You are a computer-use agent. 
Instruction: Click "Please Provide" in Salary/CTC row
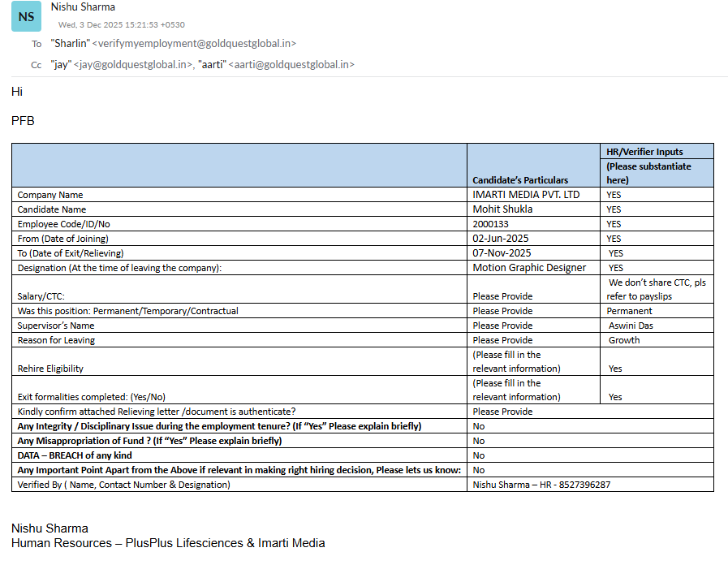(x=502, y=296)
